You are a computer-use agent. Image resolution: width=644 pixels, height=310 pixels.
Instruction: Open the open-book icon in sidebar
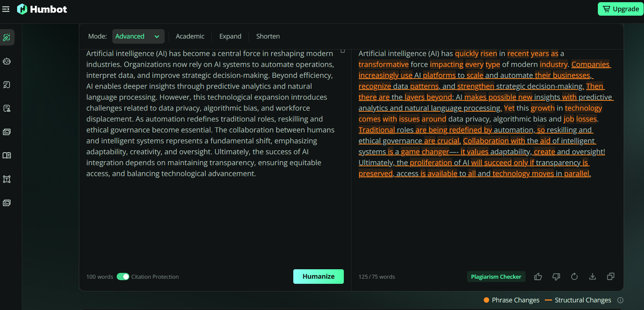[7, 155]
